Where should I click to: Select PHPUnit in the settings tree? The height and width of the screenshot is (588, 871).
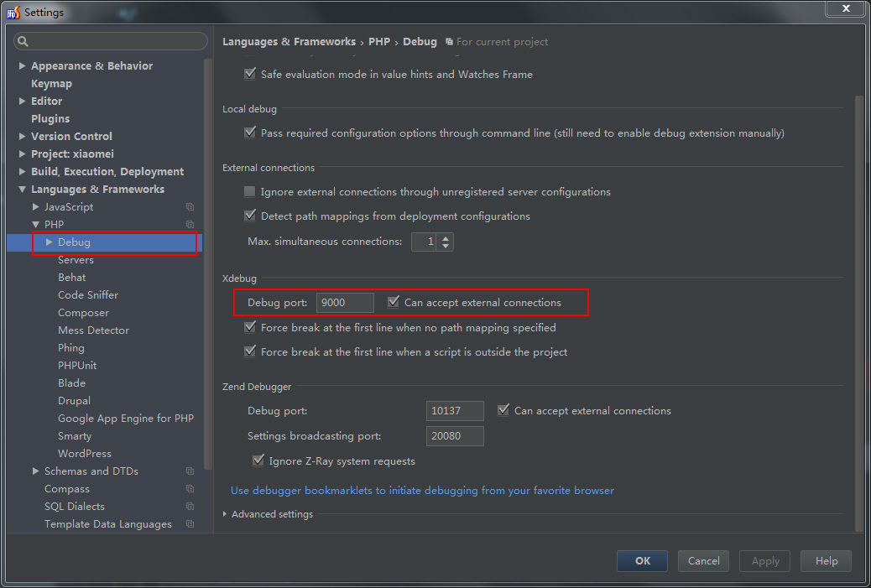[x=77, y=366]
